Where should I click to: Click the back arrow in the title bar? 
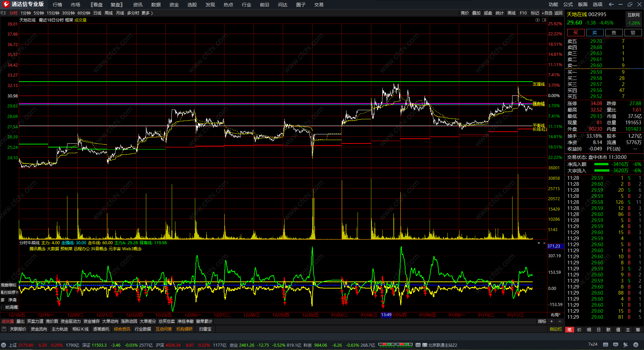coord(611,4)
